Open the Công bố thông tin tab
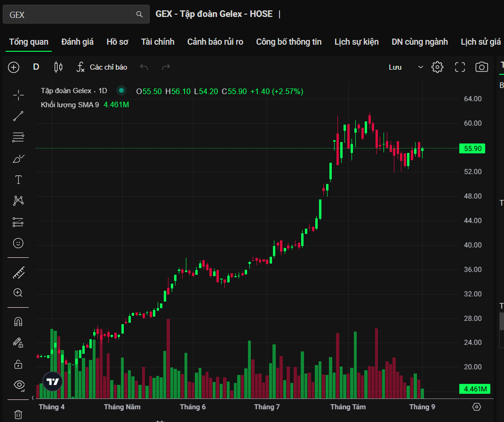 coord(288,42)
